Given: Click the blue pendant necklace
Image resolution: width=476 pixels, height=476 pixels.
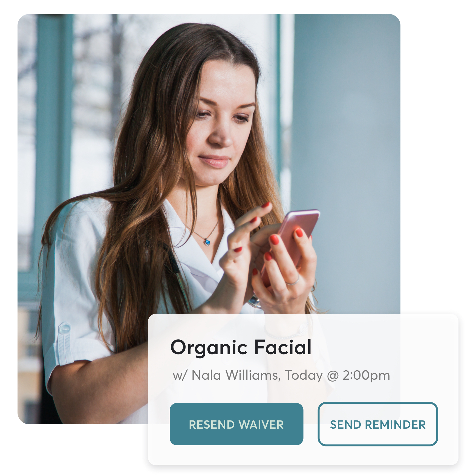Looking at the screenshot, I should (207, 242).
